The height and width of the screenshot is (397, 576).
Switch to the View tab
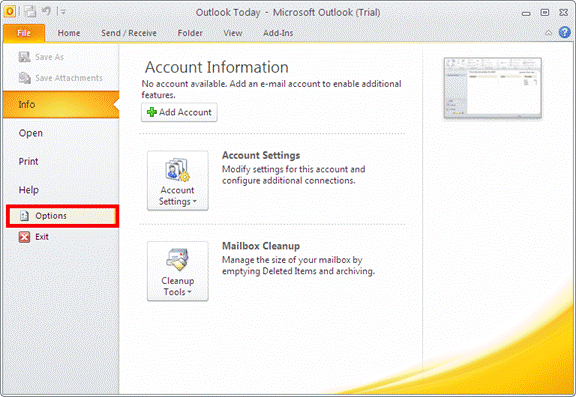click(x=233, y=33)
